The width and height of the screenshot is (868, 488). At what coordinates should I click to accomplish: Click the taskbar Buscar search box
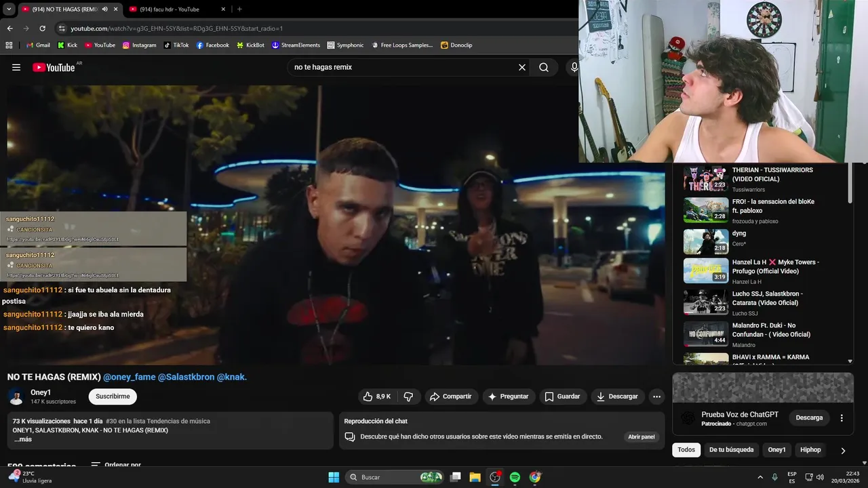click(395, 477)
